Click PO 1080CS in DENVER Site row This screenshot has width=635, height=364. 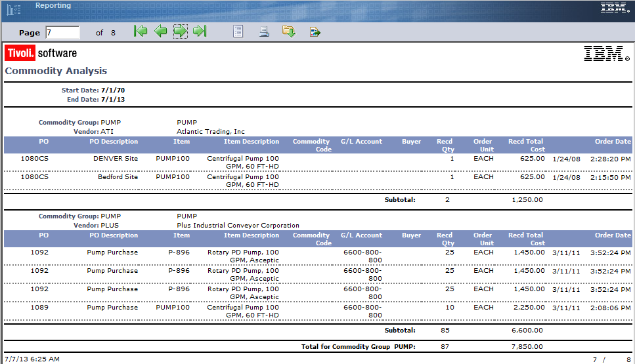point(34,159)
